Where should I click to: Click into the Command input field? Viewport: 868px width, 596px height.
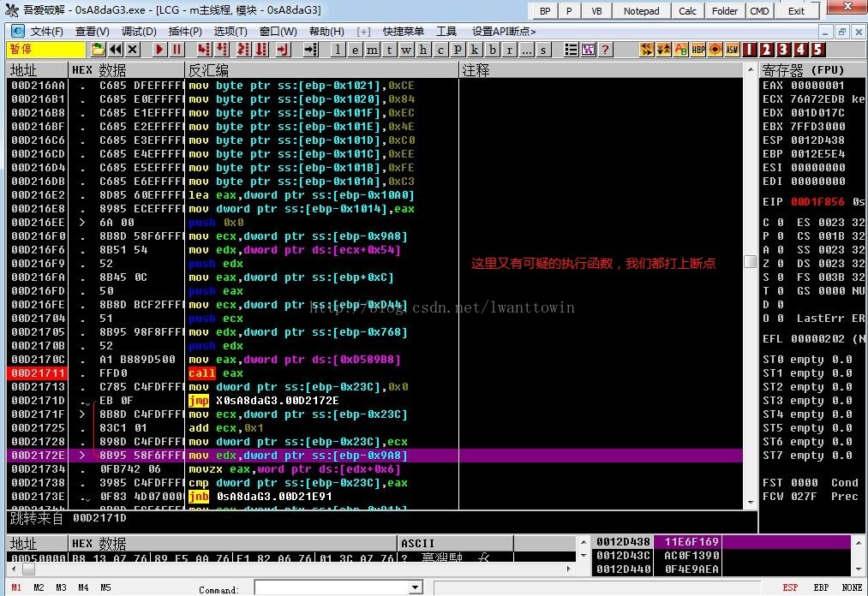point(332,587)
